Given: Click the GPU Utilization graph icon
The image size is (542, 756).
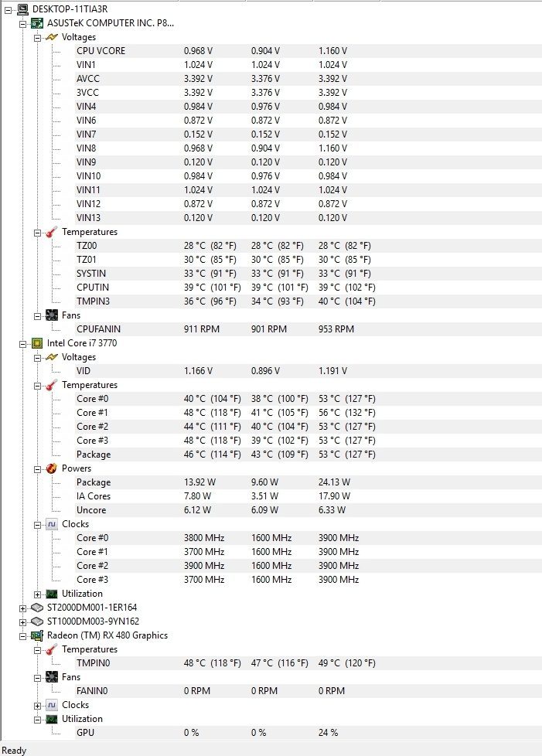Looking at the screenshot, I should point(52,719).
